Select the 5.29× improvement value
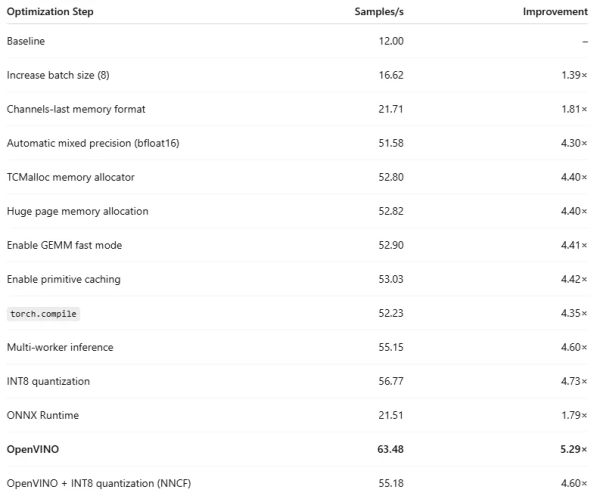The image size is (600, 502). click(572, 449)
